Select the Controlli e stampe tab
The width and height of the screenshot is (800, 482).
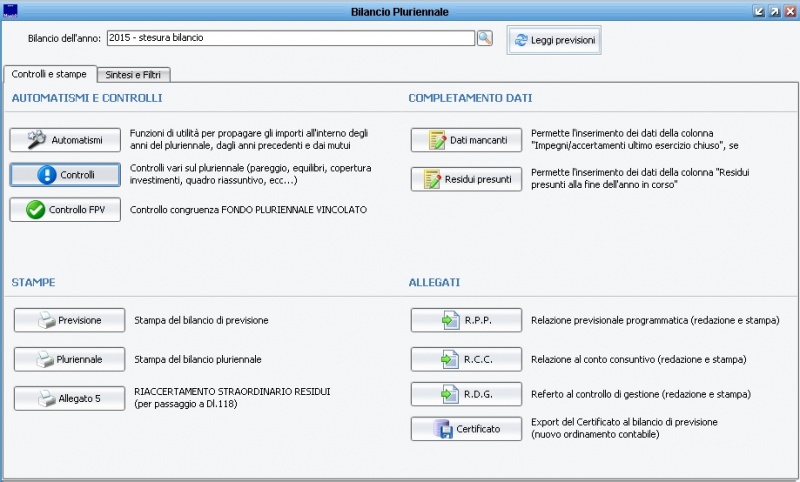pyautogui.click(x=51, y=74)
